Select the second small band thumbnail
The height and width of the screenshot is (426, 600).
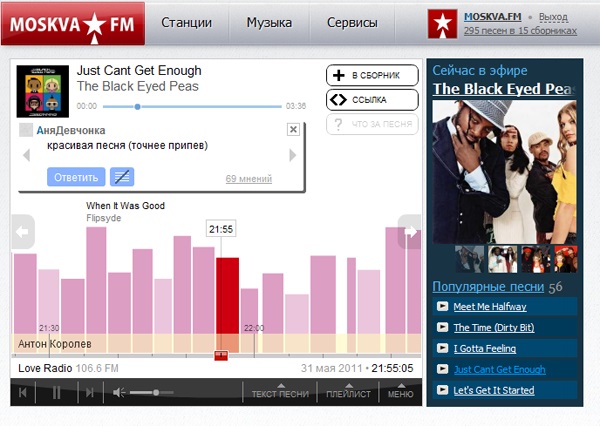pyautogui.click(x=502, y=259)
